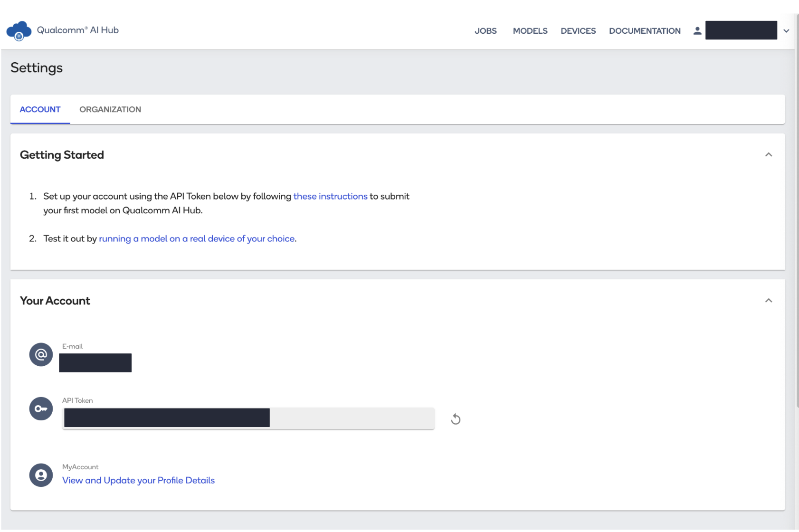Open DOCUMENTATION in the top navigation
Image resolution: width=799 pixels, height=532 pixels.
645,31
